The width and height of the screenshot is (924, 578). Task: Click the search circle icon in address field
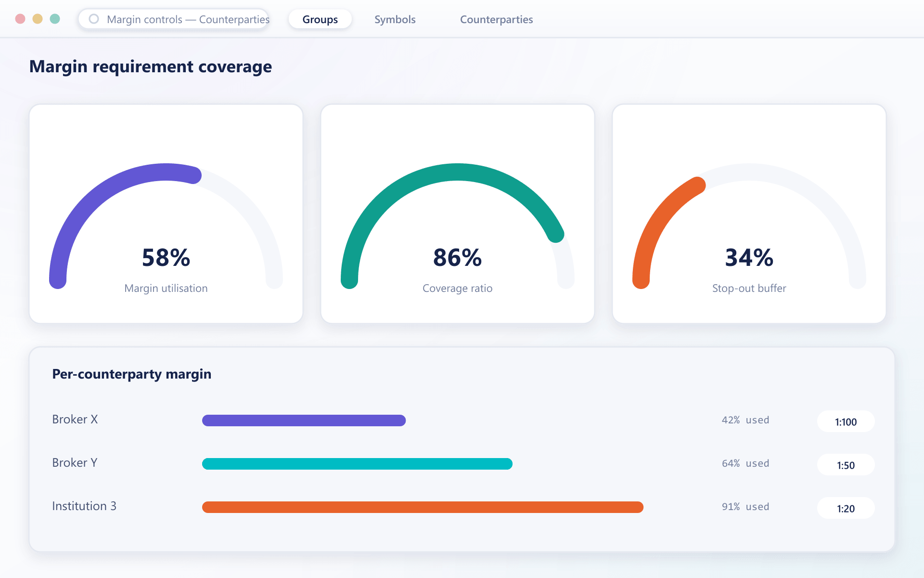tap(94, 19)
